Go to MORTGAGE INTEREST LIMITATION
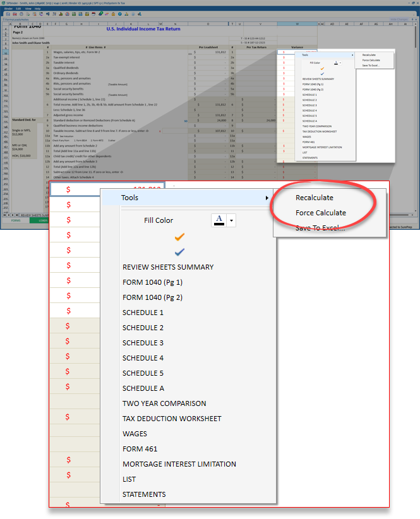Image resolution: width=420 pixels, height=519 pixels. point(179,464)
